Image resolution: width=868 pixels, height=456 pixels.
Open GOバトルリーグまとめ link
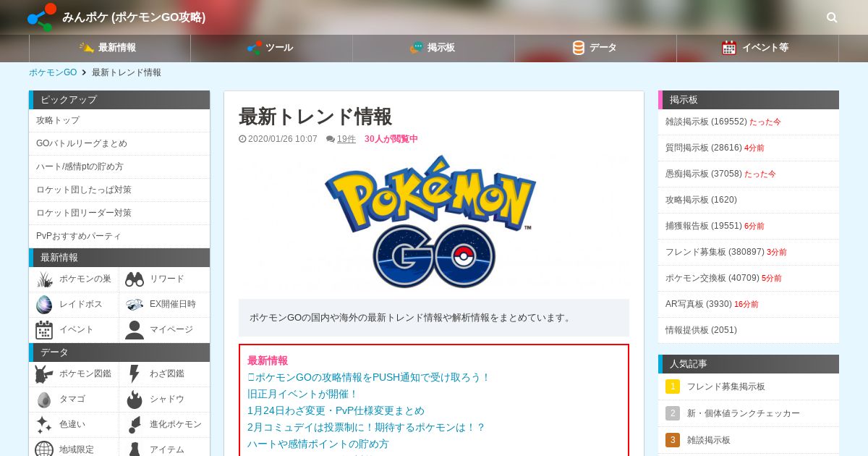(119, 143)
